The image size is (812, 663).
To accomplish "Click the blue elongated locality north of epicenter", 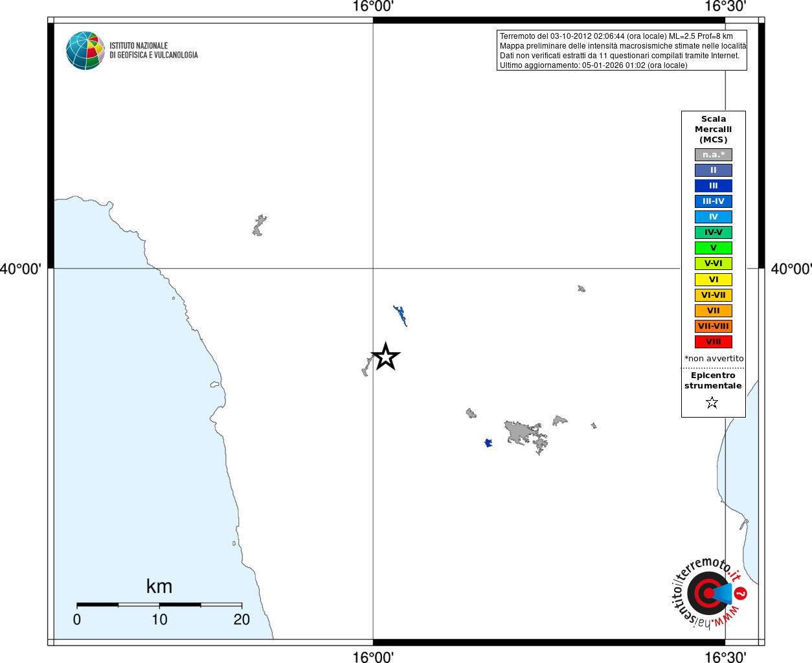I will pyautogui.click(x=400, y=316).
